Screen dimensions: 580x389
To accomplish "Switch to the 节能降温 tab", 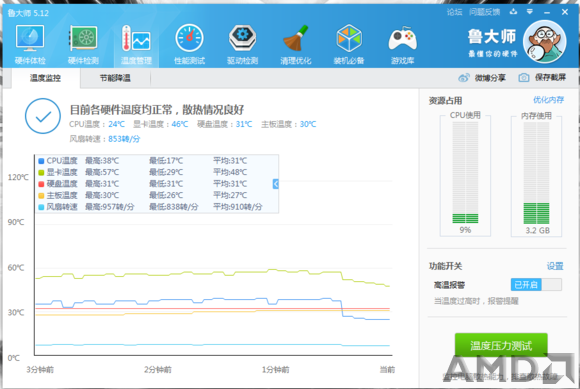I will tap(115, 78).
